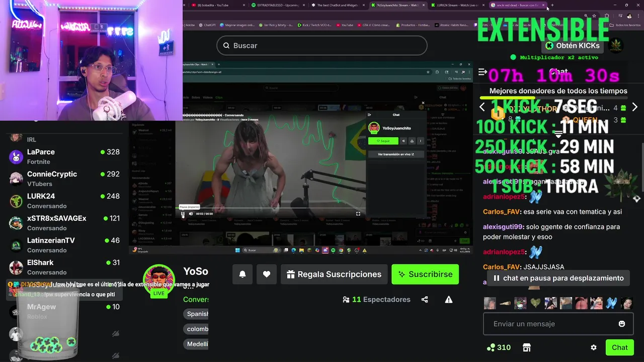Click the MrAgew sidebar channel
Image resolution: width=644 pixels, height=362 pixels.
point(64,311)
